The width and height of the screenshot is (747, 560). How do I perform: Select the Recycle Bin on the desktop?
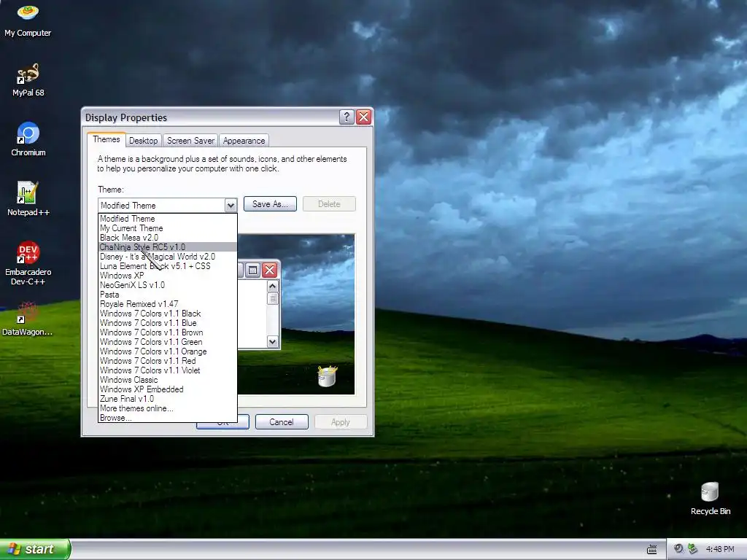(x=710, y=498)
